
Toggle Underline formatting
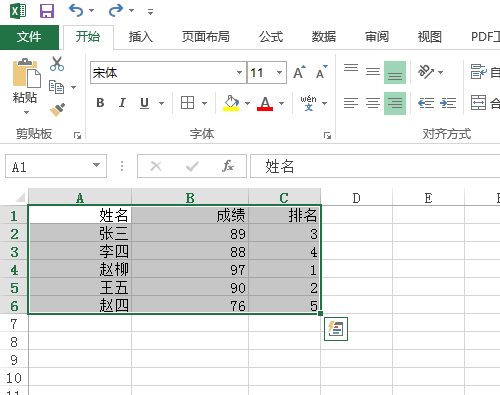(x=144, y=103)
